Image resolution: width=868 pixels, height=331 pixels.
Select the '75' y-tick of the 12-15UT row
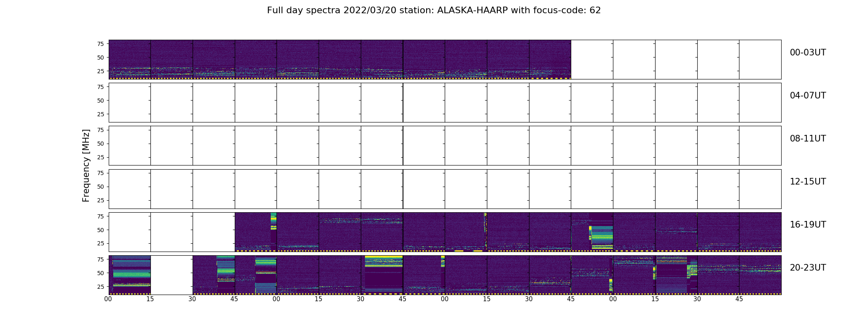100,173
